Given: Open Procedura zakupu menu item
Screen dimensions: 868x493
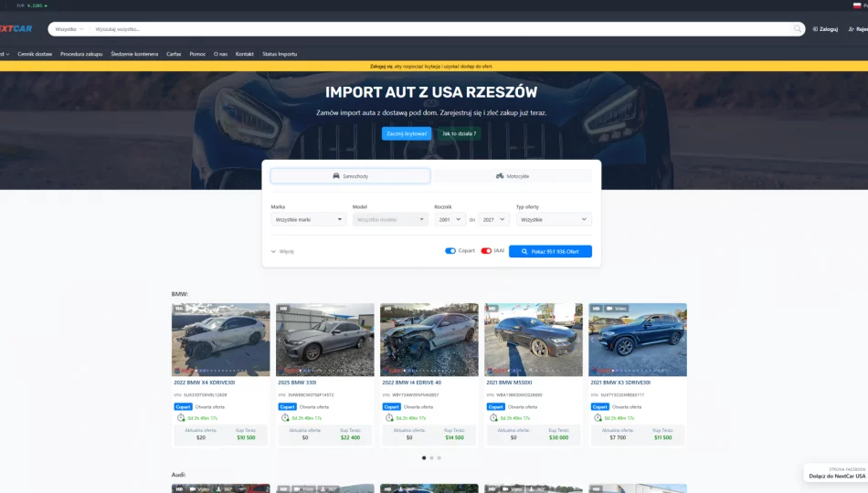Looking at the screenshot, I should [81, 54].
